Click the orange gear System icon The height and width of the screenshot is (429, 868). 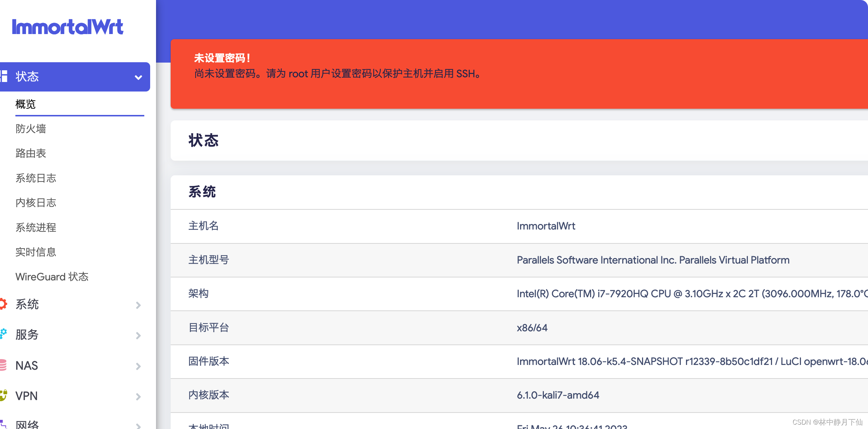click(3, 304)
